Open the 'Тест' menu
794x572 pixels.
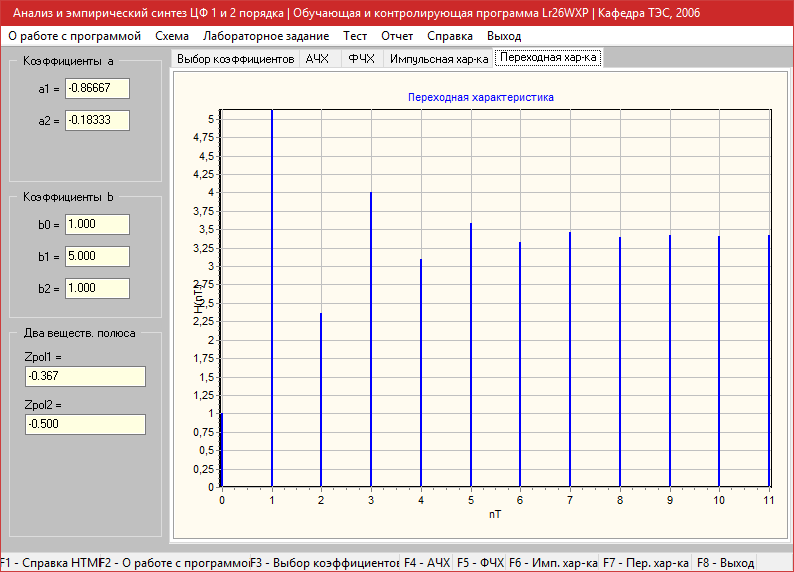point(355,36)
